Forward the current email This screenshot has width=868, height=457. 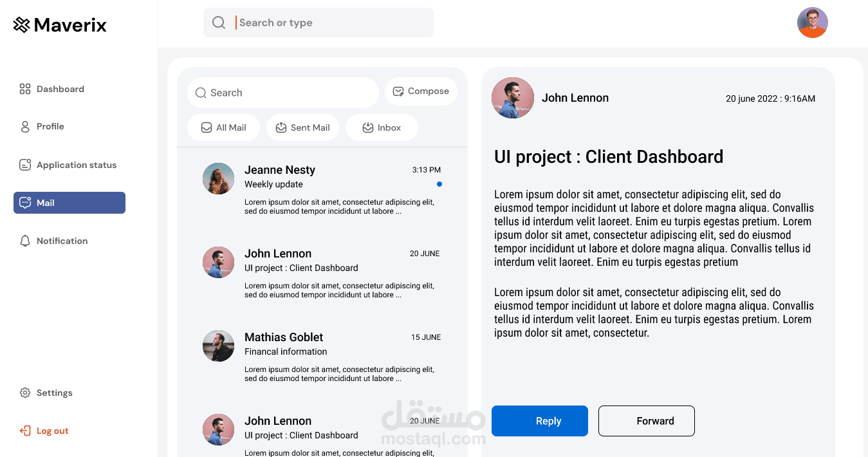(647, 421)
